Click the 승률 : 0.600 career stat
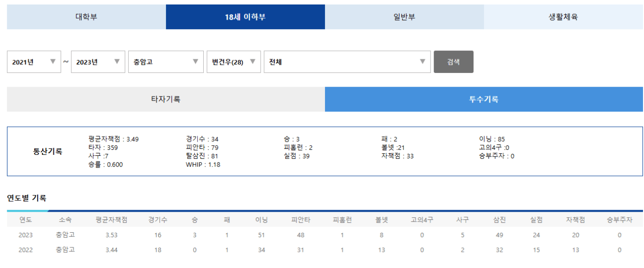Image resolution: width=644 pixels, height=268 pixels. tap(105, 164)
